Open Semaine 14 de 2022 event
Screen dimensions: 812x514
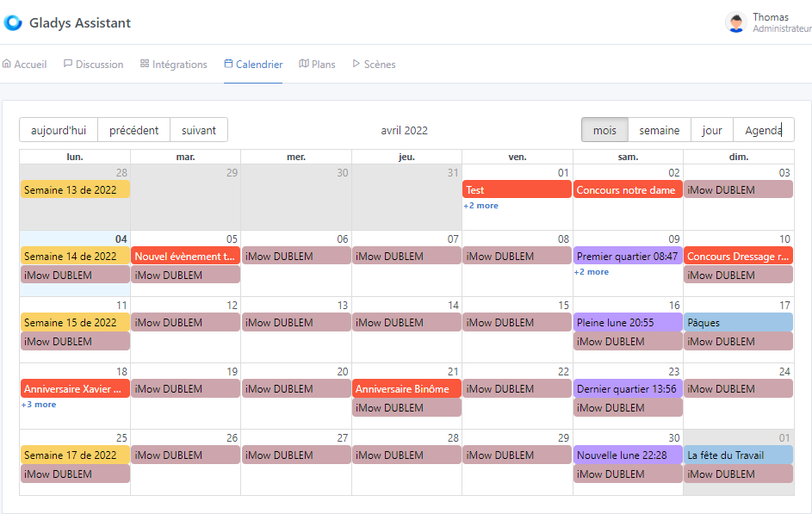coord(75,256)
